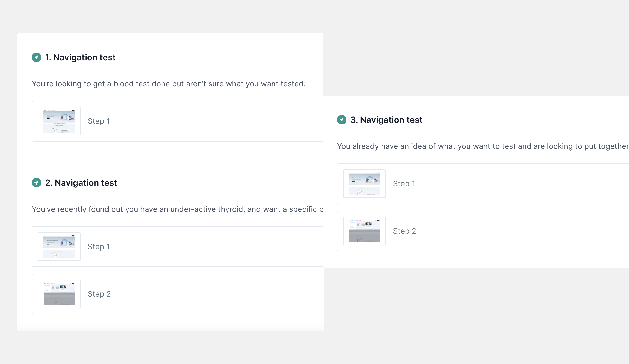The height and width of the screenshot is (364, 629).
Task: Click 'Step 1' label under 1. Navigation test
Action: [99, 121]
